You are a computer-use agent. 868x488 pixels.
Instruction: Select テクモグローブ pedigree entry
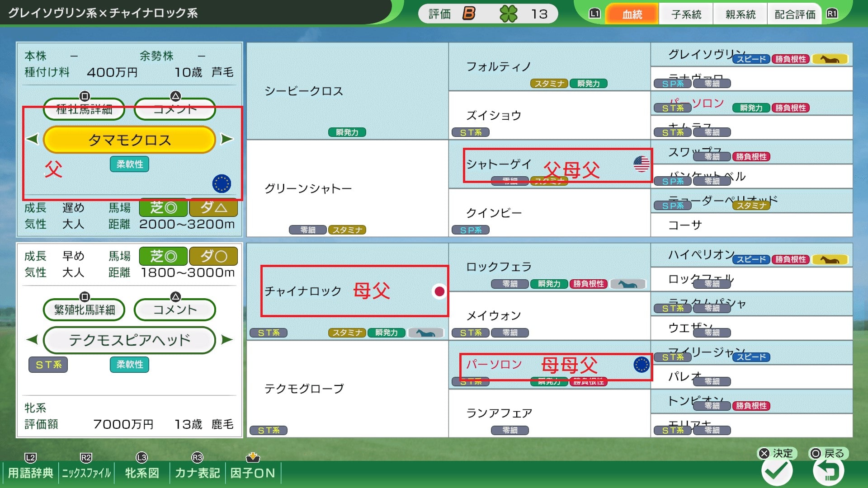(347, 389)
